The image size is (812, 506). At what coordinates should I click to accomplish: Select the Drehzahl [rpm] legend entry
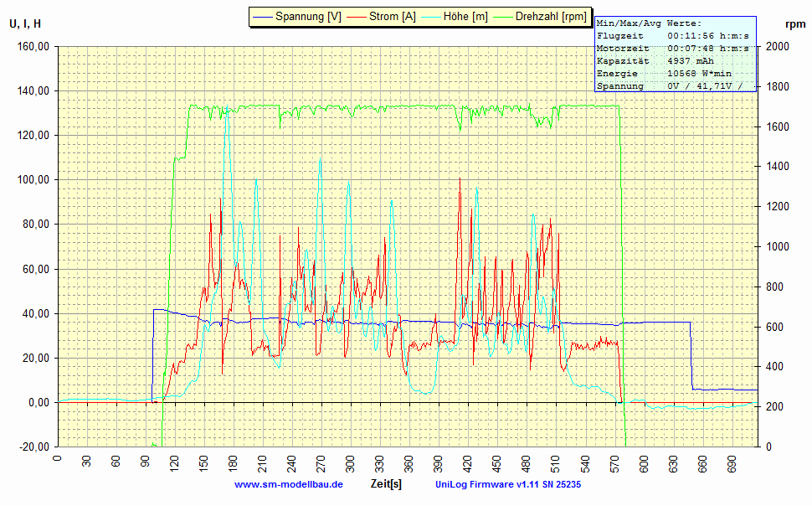click(551, 17)
